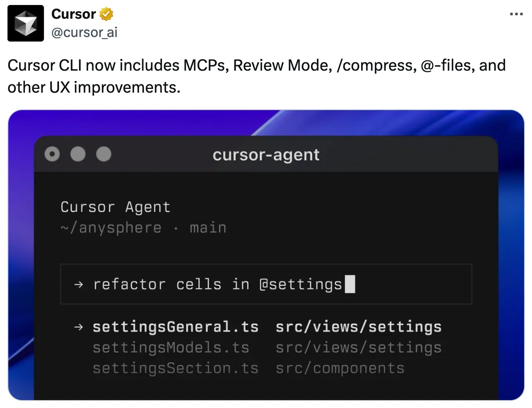
Task: Click the third gray window dot in terminal
Action: 104,155
